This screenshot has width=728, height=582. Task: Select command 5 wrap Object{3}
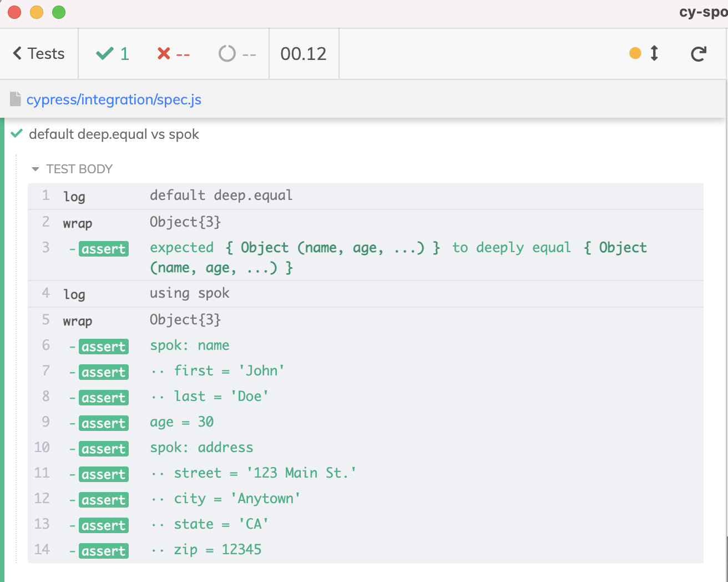pyautogui.click(x=366, y=320)
